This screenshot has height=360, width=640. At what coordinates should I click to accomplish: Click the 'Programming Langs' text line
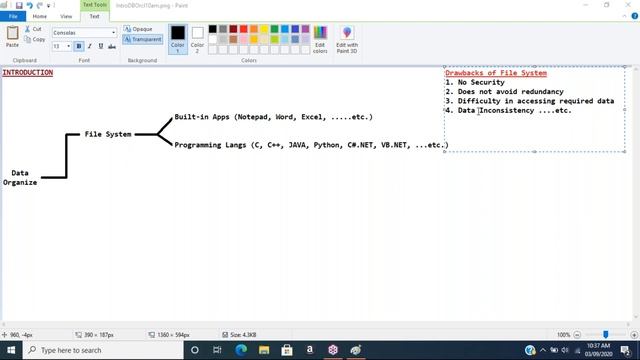pyautogui.click(x=311, y=145)
